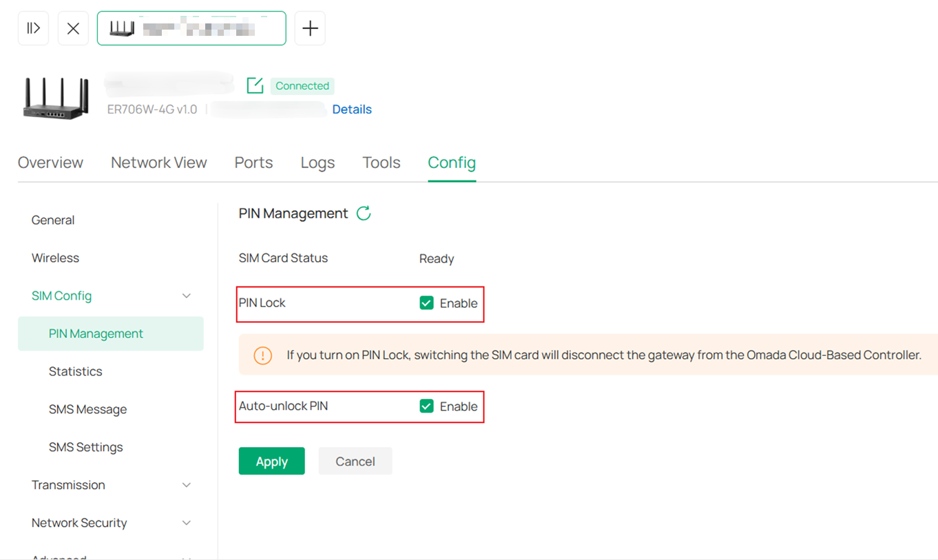Toggle the PIN Lock Enable checkbox
The image size is (938, 560).
[426, 303]
